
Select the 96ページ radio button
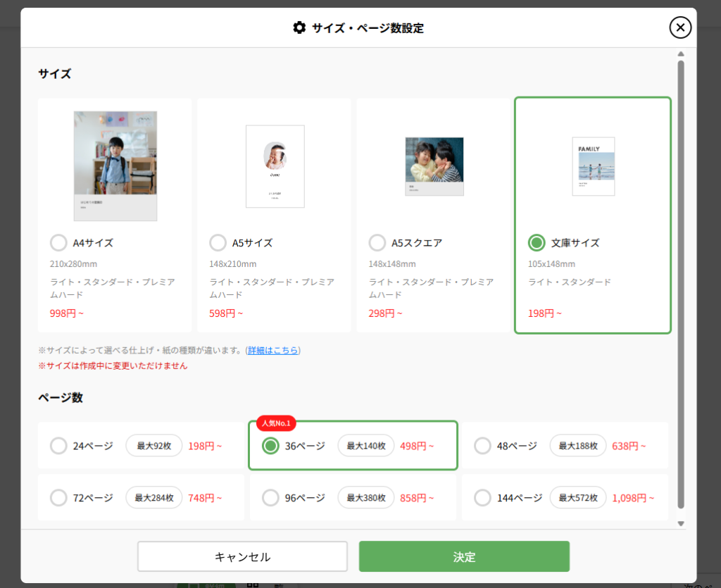(270, 498)
